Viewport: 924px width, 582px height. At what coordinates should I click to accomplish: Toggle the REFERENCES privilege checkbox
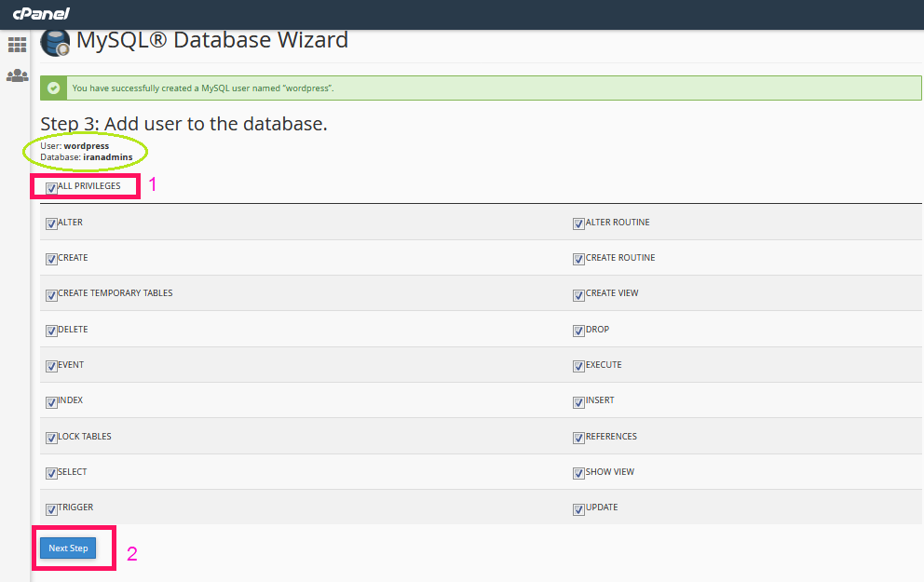click(x=578, y=439)
